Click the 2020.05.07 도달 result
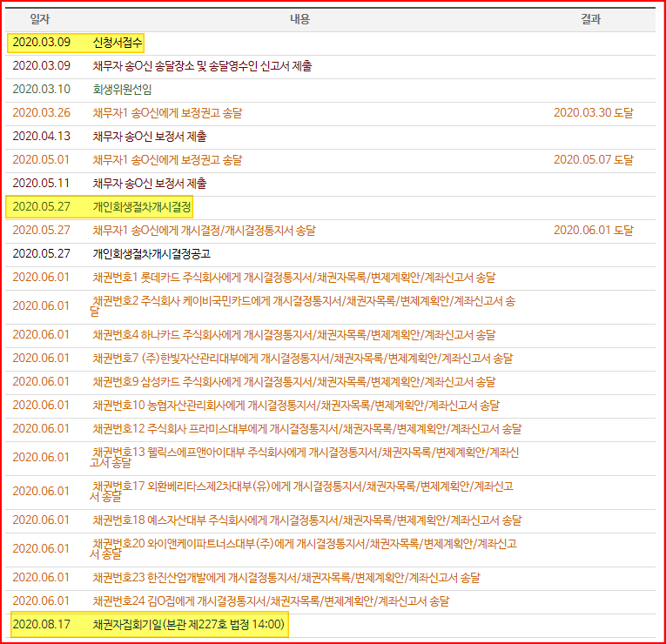Viewport: 666px width, 644px height. (x=594, y=160)
